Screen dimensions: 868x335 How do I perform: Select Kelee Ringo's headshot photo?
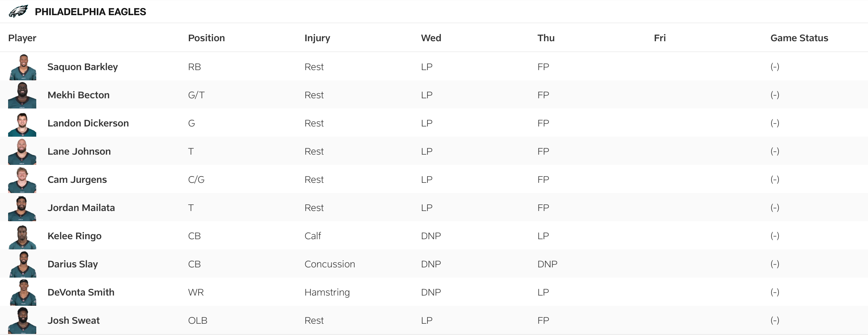[22, 236]
